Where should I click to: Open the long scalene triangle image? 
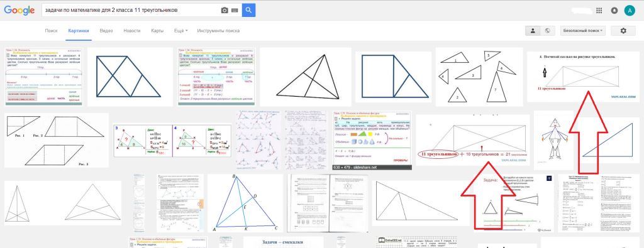(x=421, y=203)
